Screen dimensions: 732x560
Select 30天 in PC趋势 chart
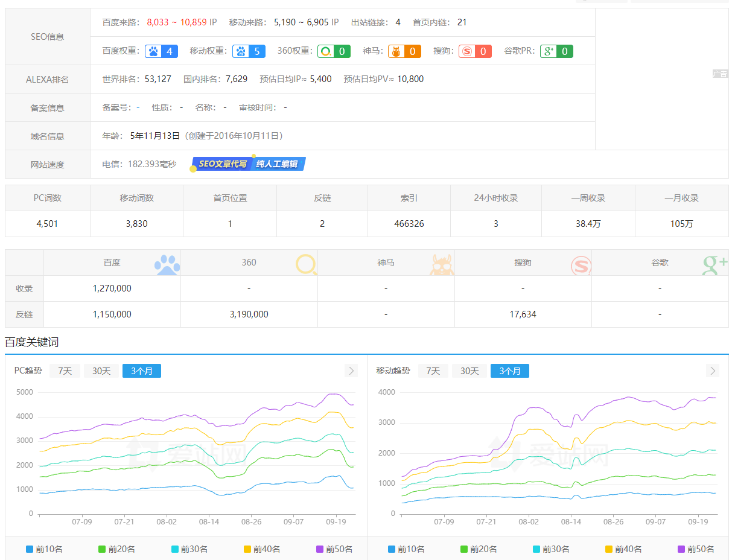[101, 371]
